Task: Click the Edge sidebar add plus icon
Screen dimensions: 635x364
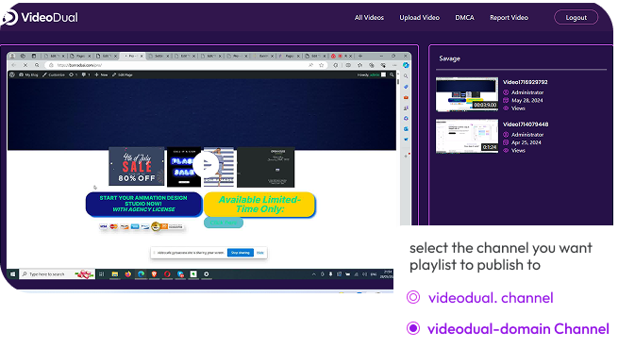Action: click(406, 156)
